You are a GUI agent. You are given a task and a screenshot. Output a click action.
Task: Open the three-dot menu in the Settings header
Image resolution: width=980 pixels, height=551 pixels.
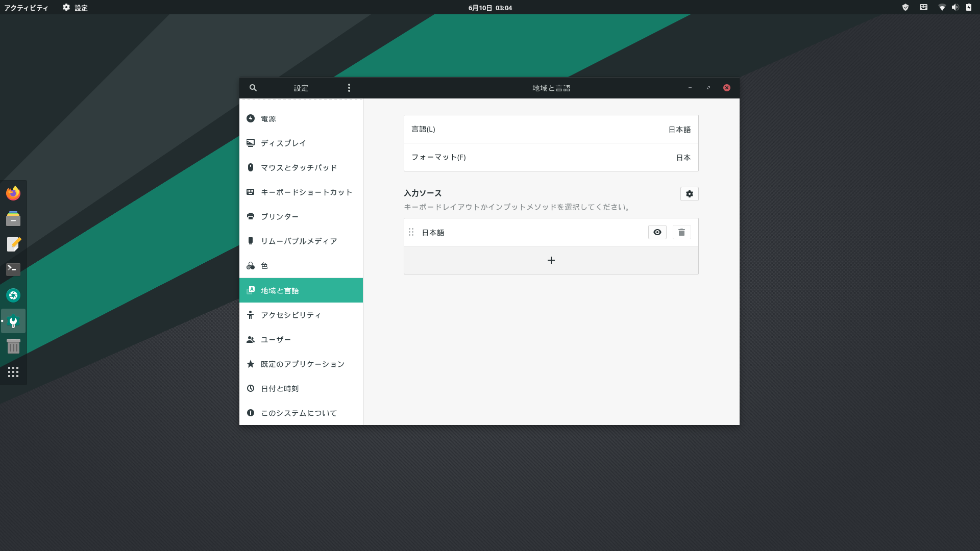point(349,88)
